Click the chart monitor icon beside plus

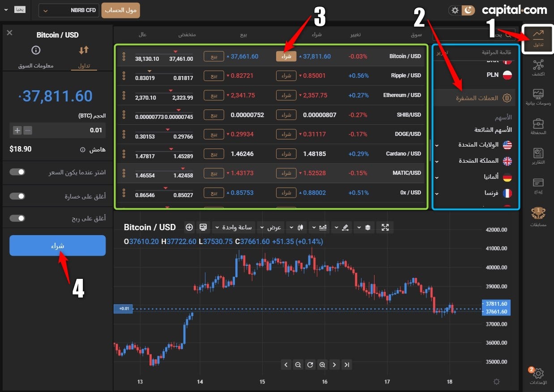click(203, 227)
